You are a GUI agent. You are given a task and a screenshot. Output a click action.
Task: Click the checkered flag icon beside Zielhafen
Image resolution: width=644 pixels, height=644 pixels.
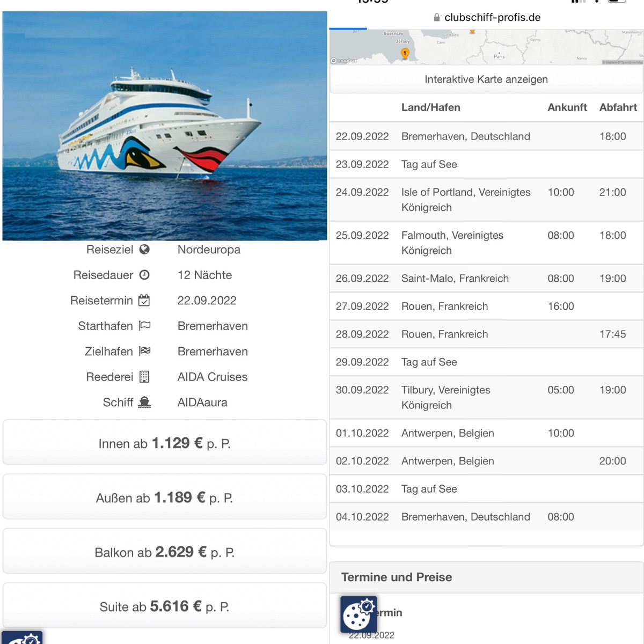coord(145,351)
